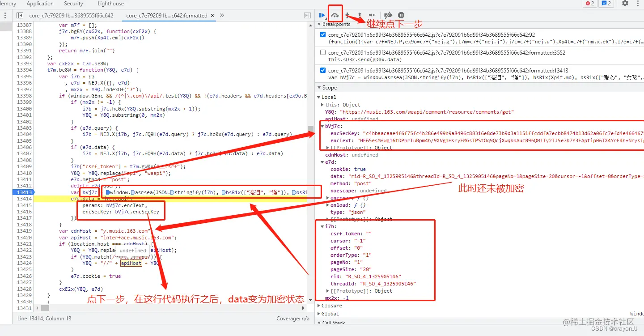The image size is (644, 336).
Task: Switch to the Lighthouse panel tab
Action: coord(110,4)
